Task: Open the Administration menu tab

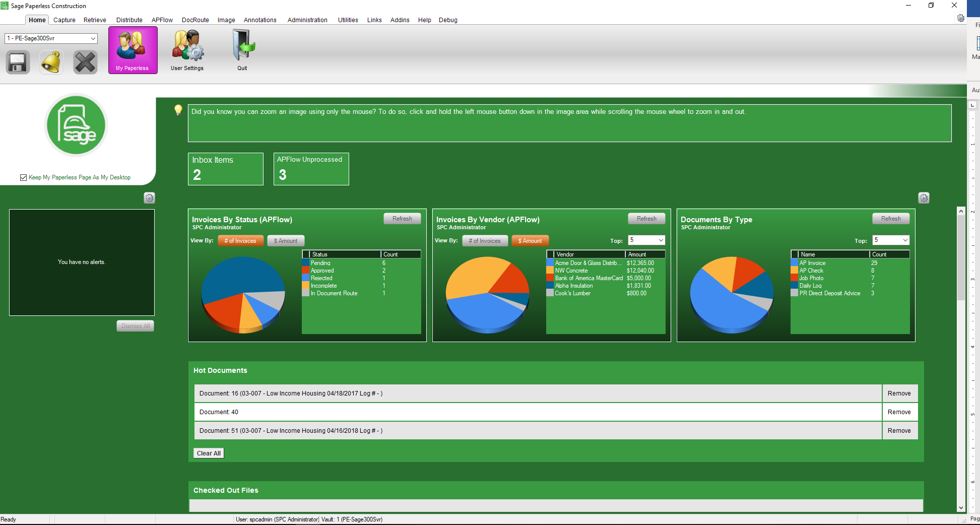Action: tap(307, 20)
